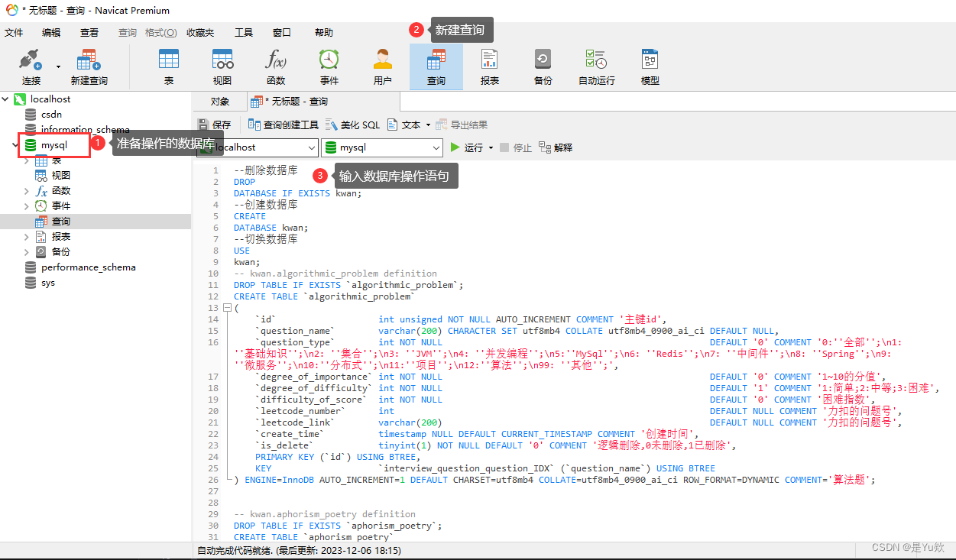956x560 pixels.
Task: Open the Backup (备份) toolbar icon
Action: point(543,67)
